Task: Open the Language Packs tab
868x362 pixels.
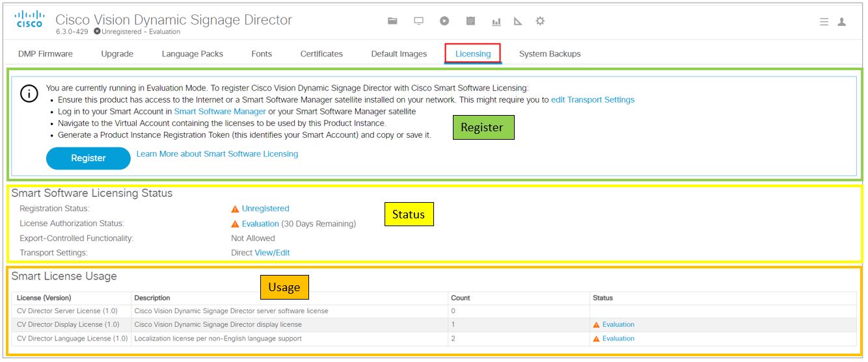Action: coord(193,54)
